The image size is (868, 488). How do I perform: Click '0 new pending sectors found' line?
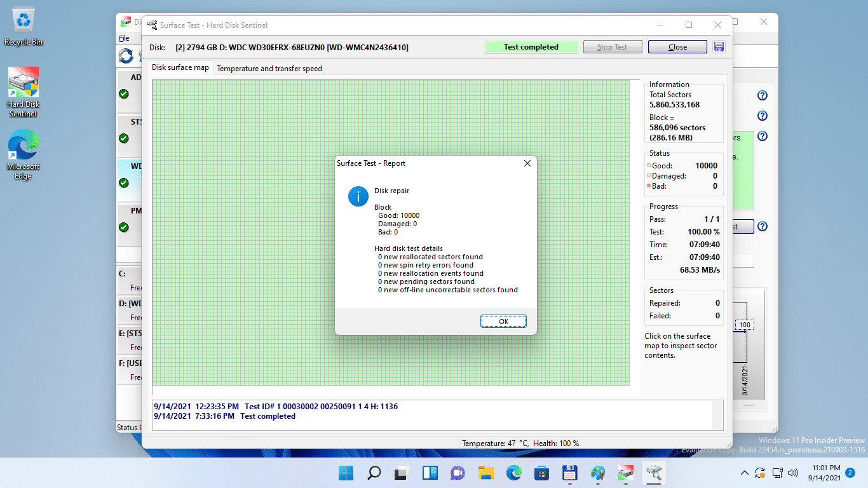pos(426,281)
